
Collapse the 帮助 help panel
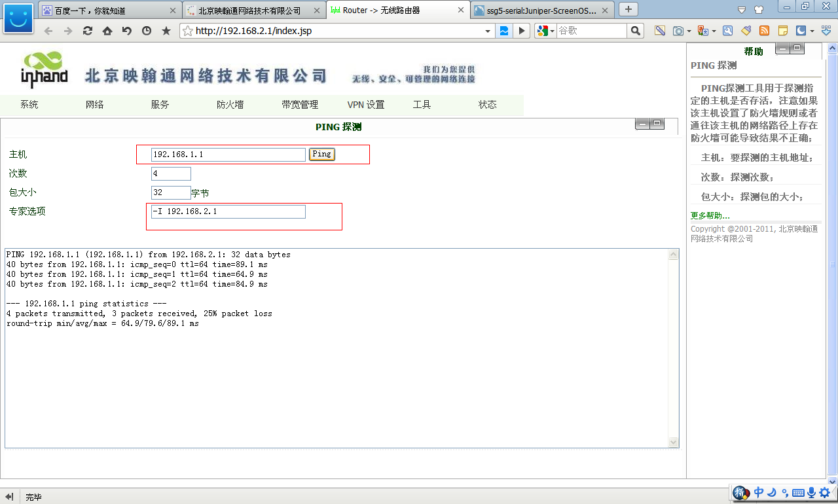[x=783, y=48]
